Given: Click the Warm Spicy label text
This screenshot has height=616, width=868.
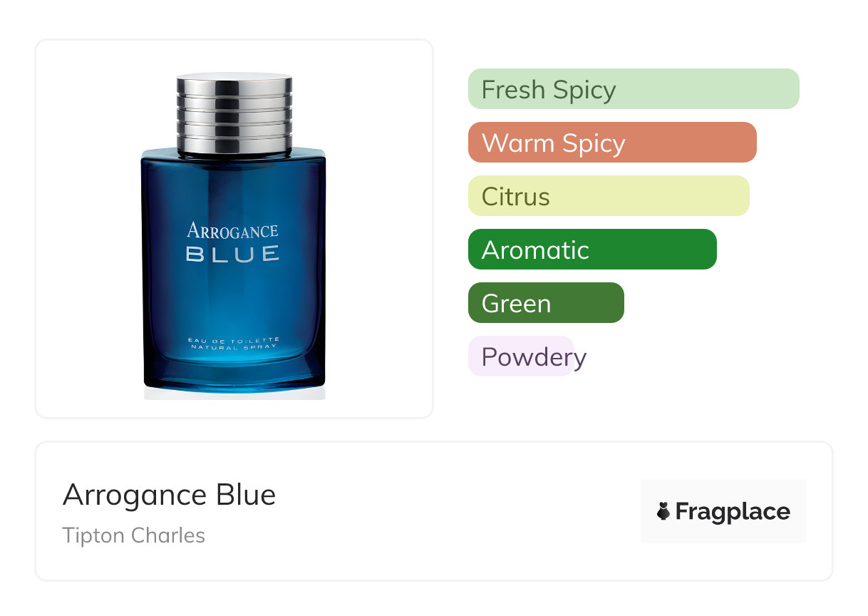Looking at the screenshot, I should pos(554,144).
